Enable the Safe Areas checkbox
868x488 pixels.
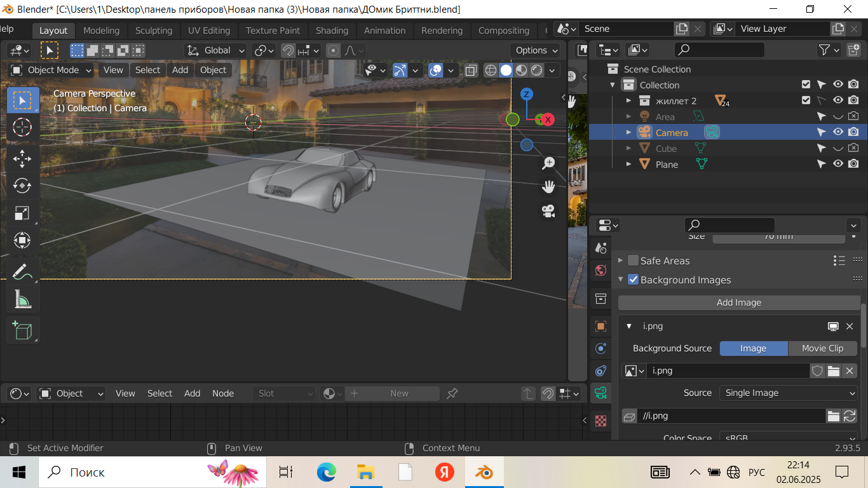coord(633,261)
